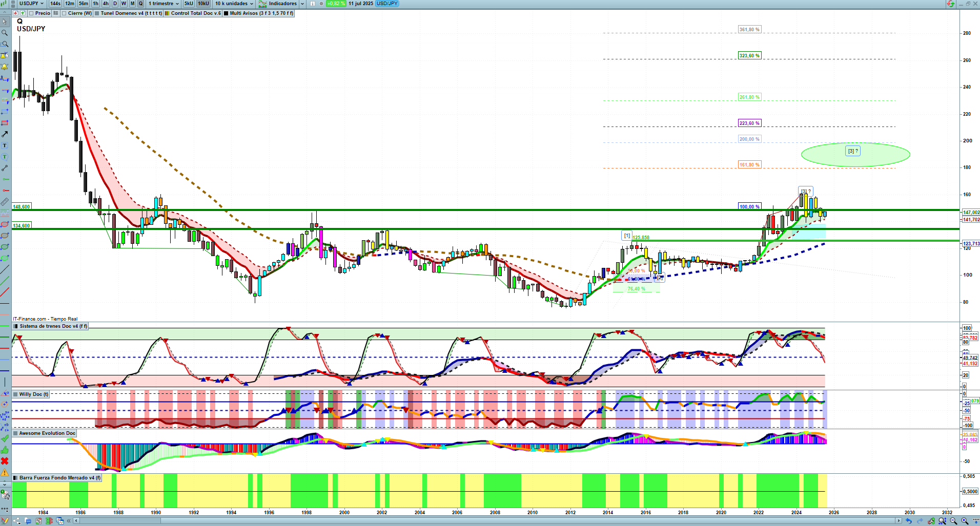Open the Indicadores button
Viewport: 980px width, 526px height.
(x=282, y=4)
